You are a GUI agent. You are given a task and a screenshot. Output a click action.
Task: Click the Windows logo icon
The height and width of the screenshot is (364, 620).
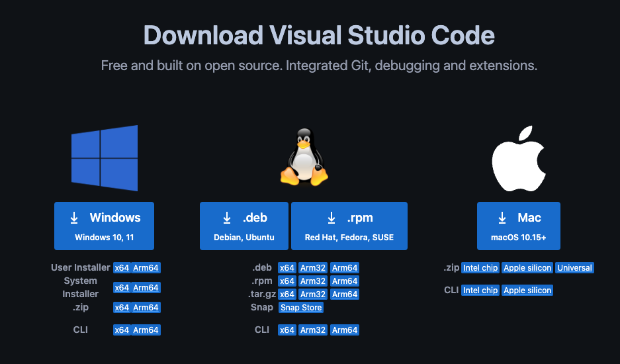pos(105,158)
